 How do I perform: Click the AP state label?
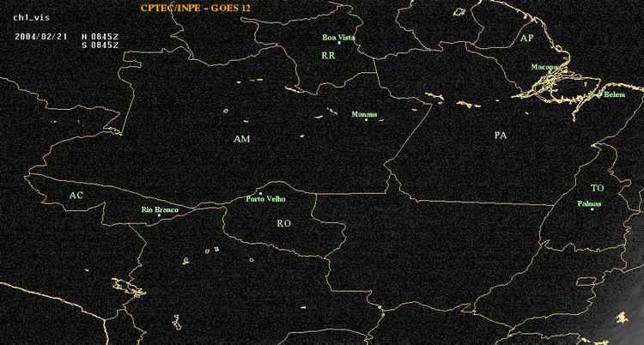(x=526, y=39)
